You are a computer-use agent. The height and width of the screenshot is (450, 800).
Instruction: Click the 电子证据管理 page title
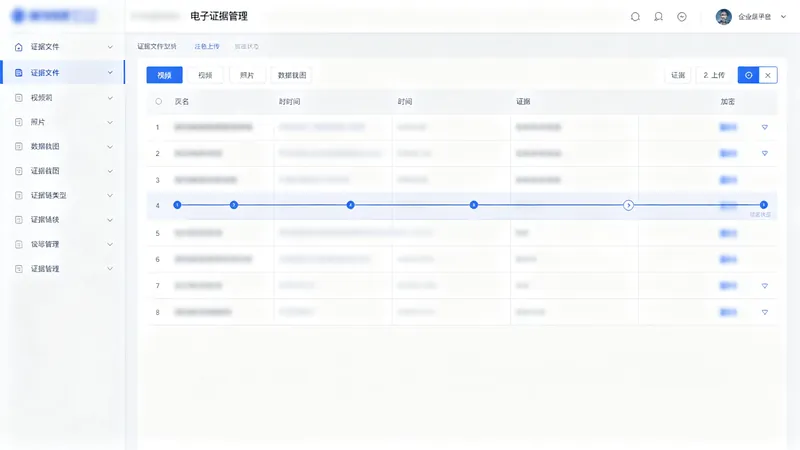coord(219,16)
